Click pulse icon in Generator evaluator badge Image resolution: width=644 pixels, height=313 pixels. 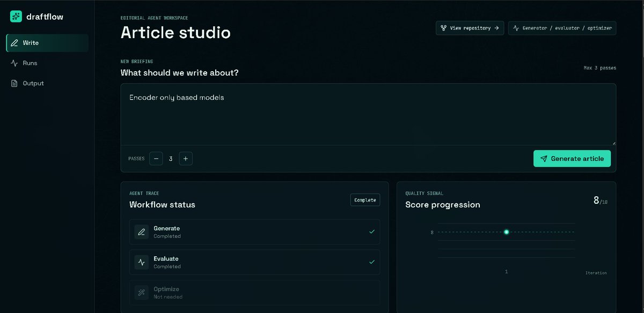[516, 28]
